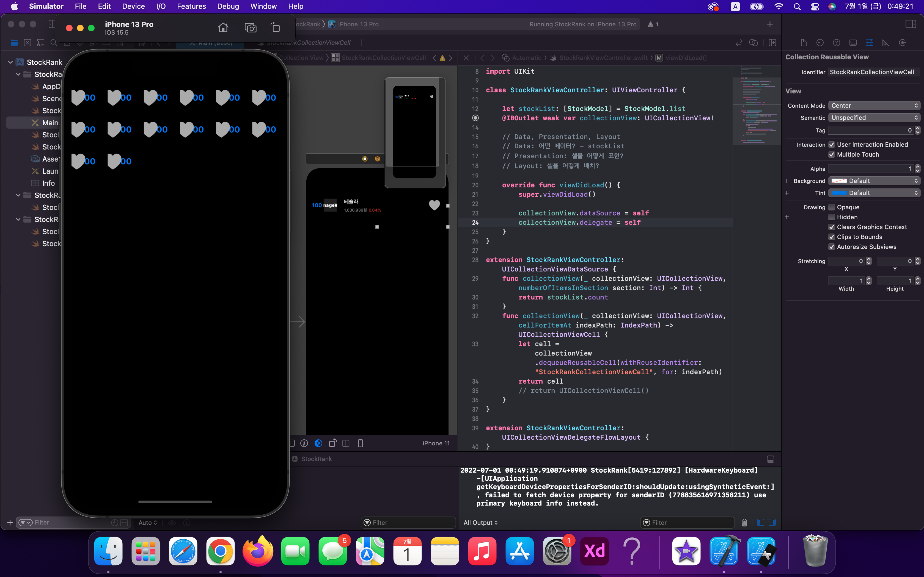Open the Identity inspector icon
The image size is (924, 577).
click(x=853, y=43)
